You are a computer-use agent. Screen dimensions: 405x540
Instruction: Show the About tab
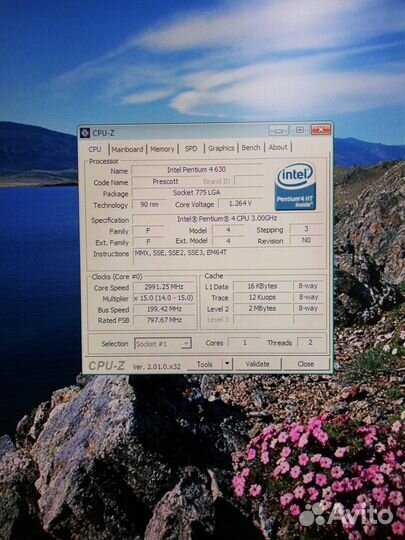pos(278,147)
